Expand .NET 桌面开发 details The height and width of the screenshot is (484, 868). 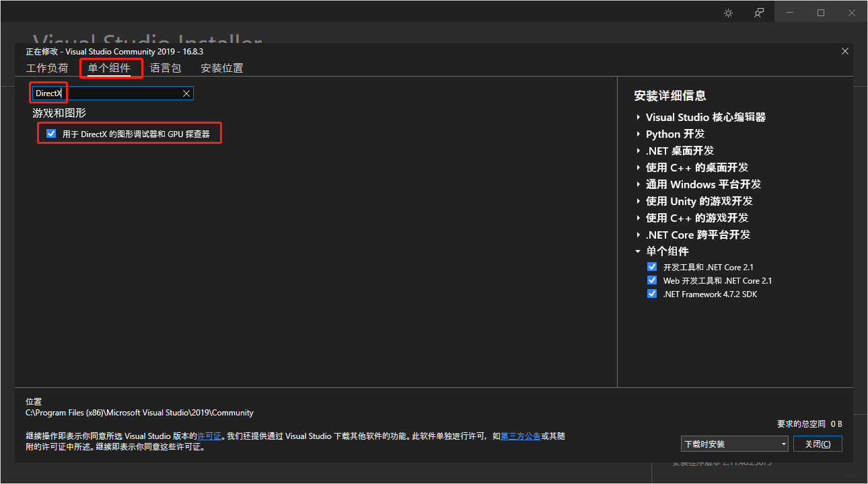(638, 151)
